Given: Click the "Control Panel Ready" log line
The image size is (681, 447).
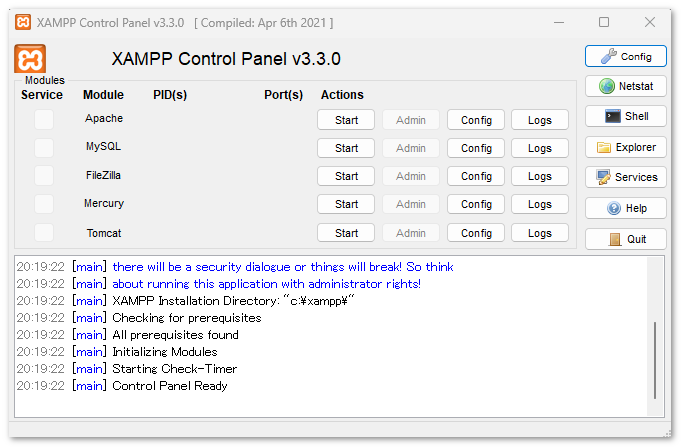Looking at the screenshot, I should (122, 386).
